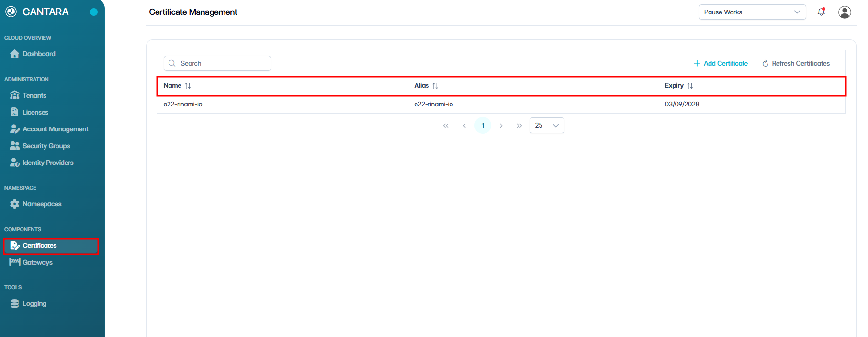Click the Cantara logo icon

pyautogui.click(x=11, y=12)
